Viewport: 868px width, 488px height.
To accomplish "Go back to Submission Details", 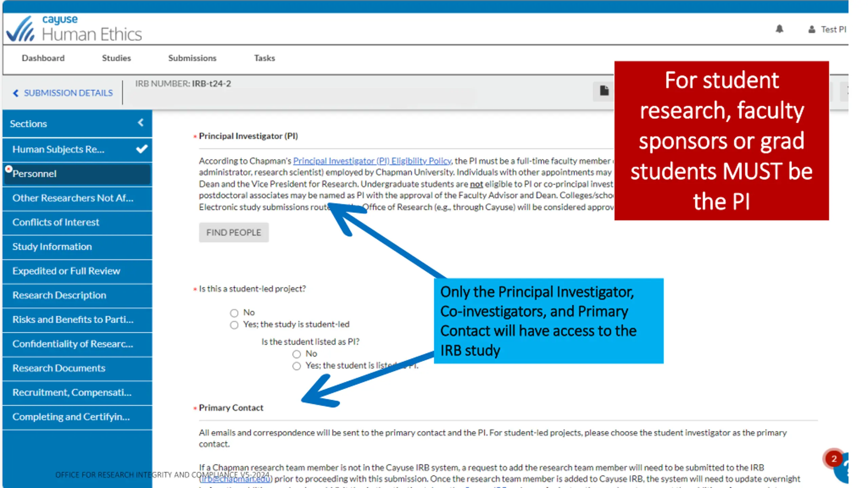I will pyautogui.click(x=63, y=93).
